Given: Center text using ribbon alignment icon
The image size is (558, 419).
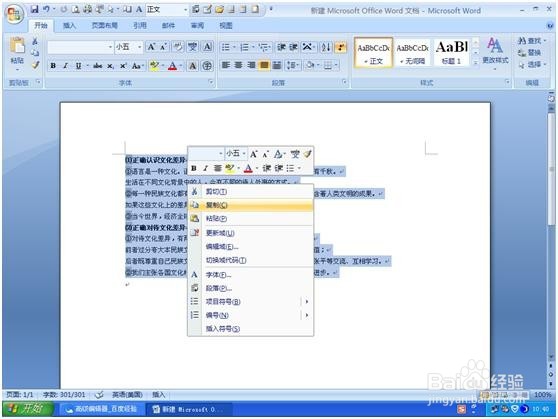Looking at the screenshot, I should 238,65.
